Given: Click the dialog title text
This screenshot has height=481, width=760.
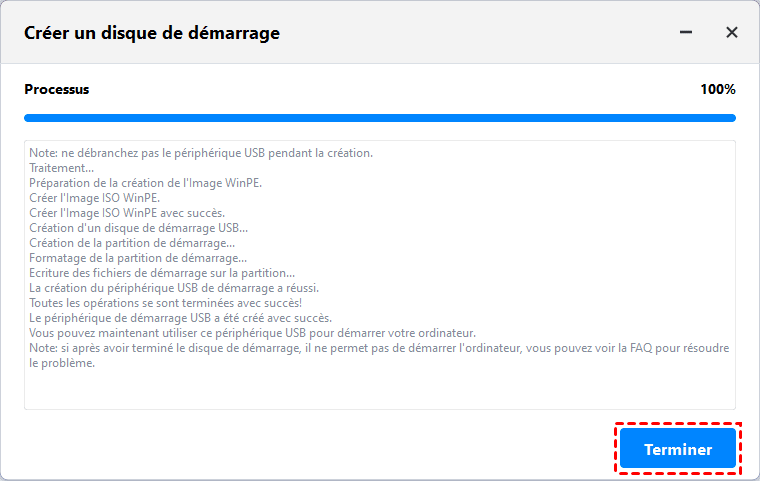Looking at the screenshot, I should pos(152,33).
